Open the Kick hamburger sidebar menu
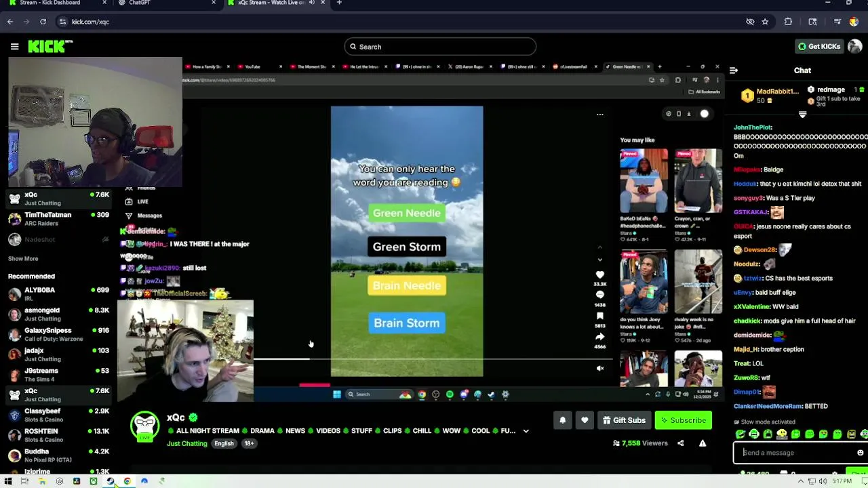Viewport: 868px width, 488px height. (x=14, y=47)
